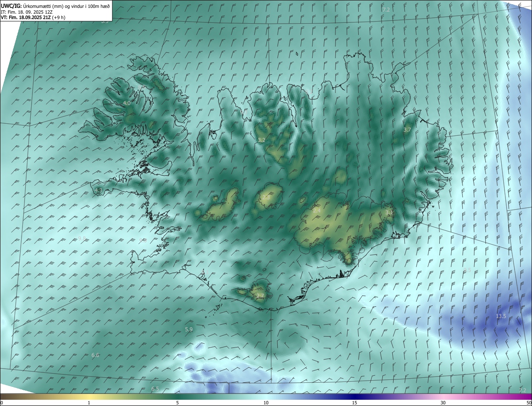This screenshot has height=406, width=532.
Task: Click the 3.2 value in north Iceland
Action: (x=261, y=140)
